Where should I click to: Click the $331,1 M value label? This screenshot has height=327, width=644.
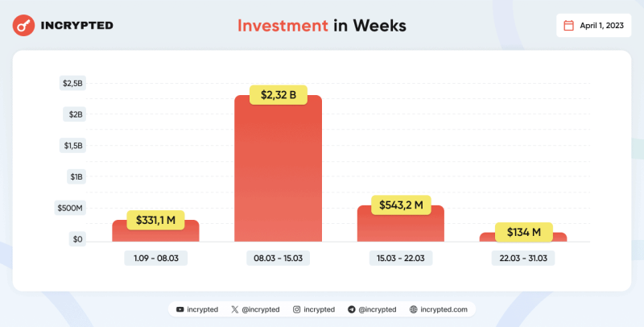155,219
